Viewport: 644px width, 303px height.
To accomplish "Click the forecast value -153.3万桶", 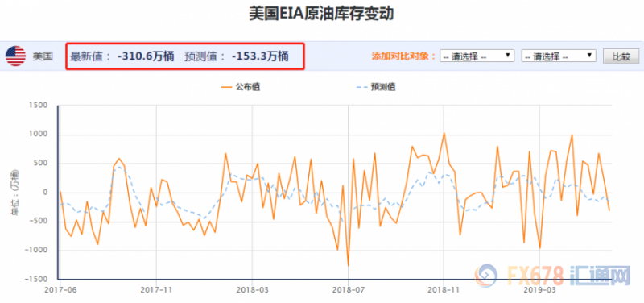I will coord(260,56).
